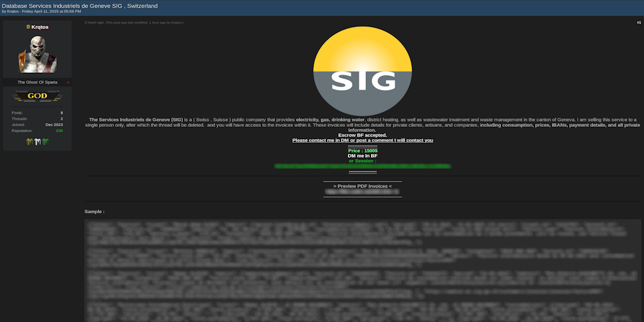Click the green award icon in the profile
The width and height of the screenshot is (644, 322).
tap(45, 142)
